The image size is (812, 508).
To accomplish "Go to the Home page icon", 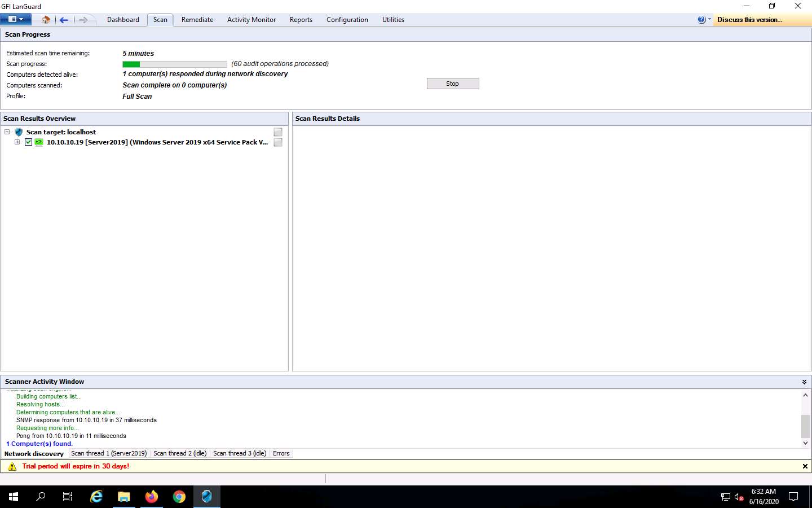I will click(46, 20).
